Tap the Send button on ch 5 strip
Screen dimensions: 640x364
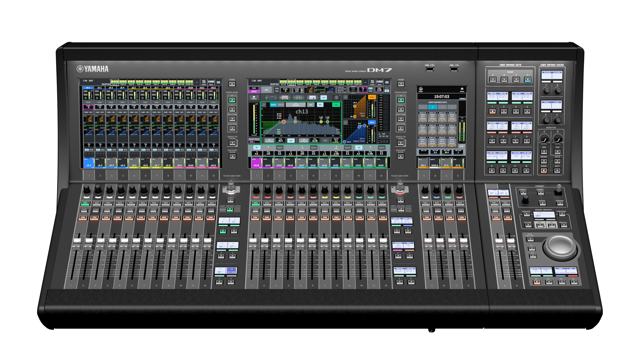134,102
